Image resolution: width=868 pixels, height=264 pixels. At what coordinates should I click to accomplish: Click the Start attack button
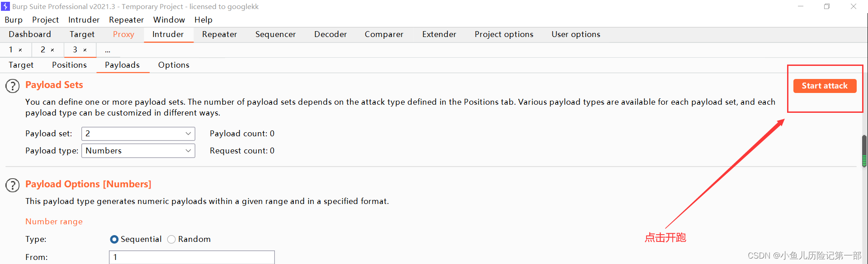pos(825,86)
